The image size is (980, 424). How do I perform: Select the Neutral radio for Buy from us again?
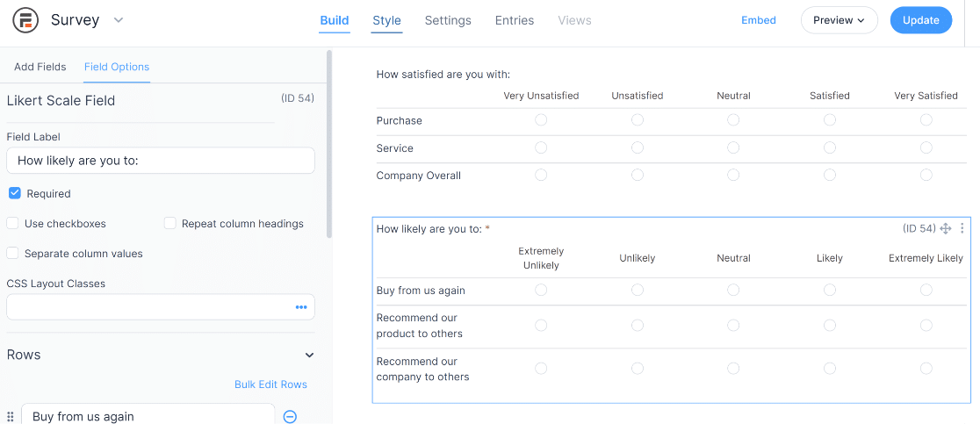733,290
